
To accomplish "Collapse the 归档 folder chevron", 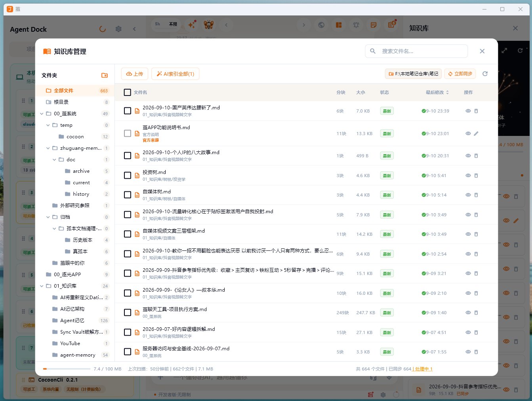I will [x=48, y=217].
